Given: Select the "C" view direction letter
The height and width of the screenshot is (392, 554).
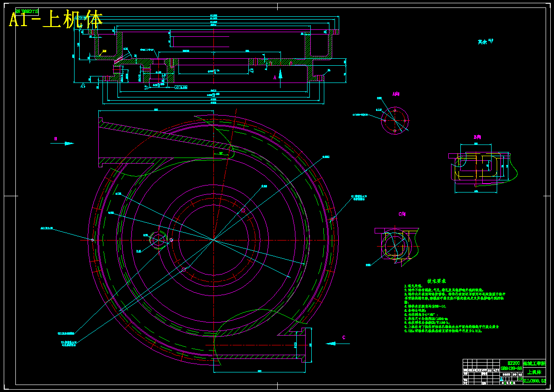Looking at the screenshot, I should (344, 337).
